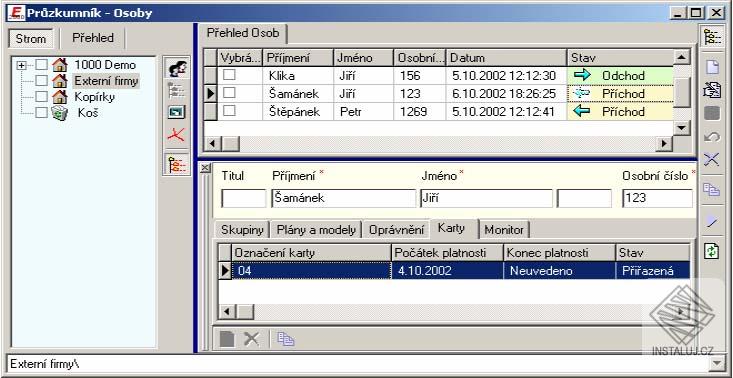Tick the selection checkbox for Klika
733x378 pixels.
click(x=229, y=74)
